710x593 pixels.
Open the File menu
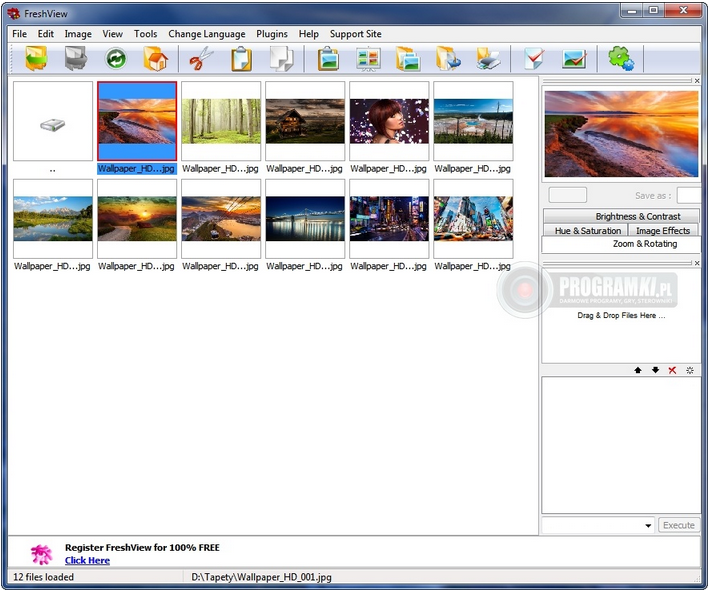click(x=19, y=34)
